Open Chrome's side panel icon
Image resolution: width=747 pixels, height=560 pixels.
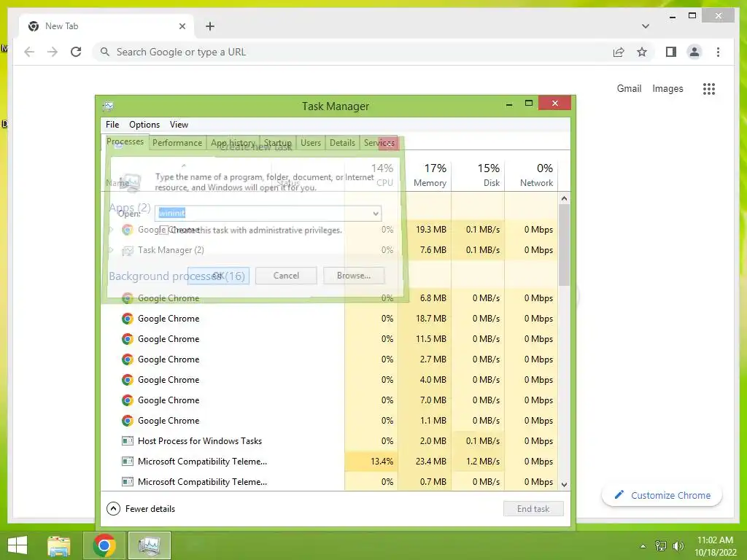click(x=671, y=52)
